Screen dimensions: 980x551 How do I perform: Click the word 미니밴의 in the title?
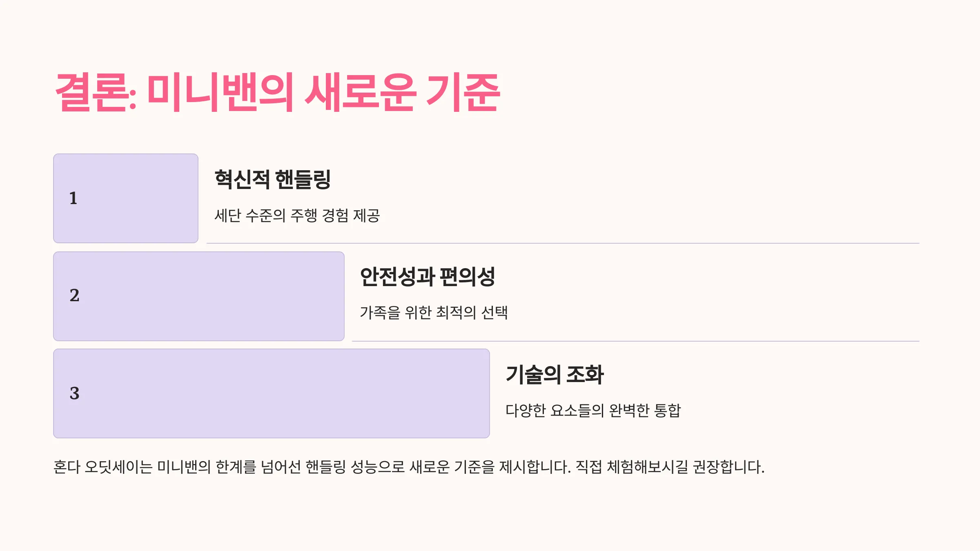coord(220,92)
